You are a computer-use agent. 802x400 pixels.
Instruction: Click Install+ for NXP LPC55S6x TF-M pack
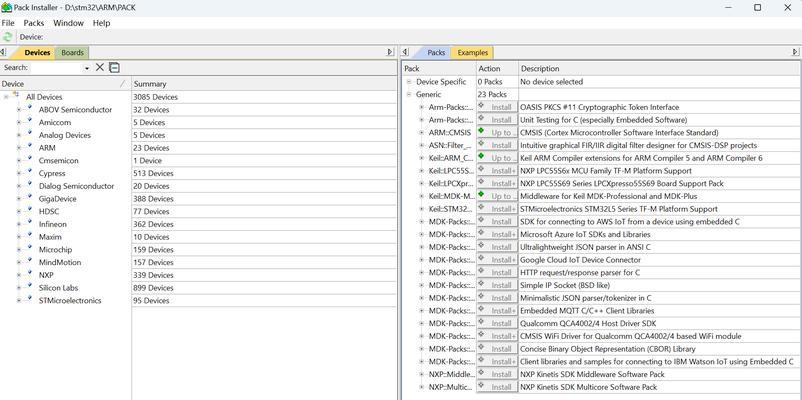[x=497, y=171]
